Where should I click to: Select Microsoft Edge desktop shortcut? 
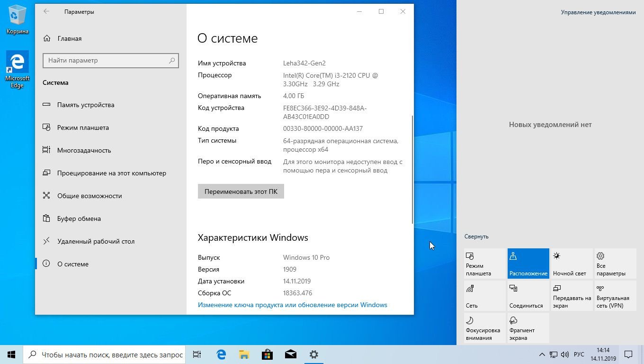coord(18,70)
